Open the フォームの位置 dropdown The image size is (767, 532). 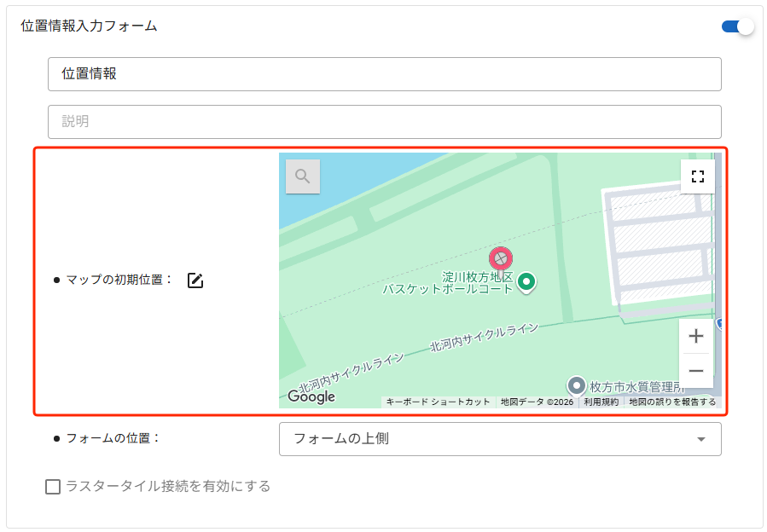click(500, 439)
